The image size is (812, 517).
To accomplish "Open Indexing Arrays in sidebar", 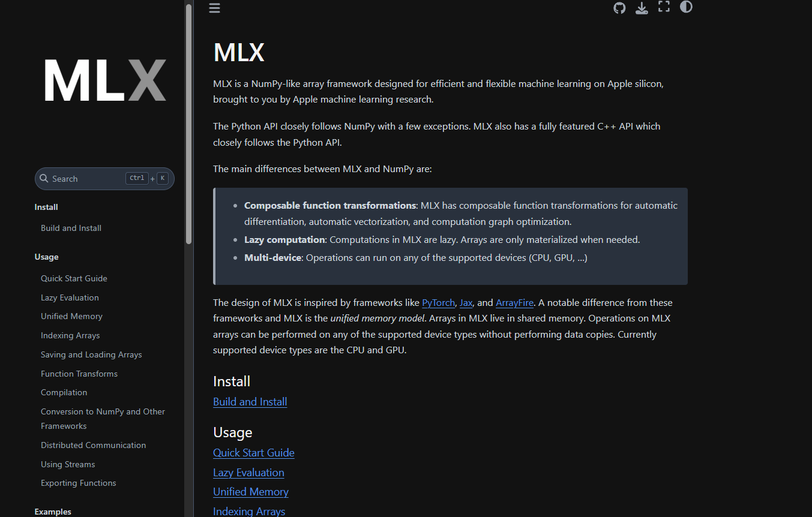I will [x=70, y=335].
